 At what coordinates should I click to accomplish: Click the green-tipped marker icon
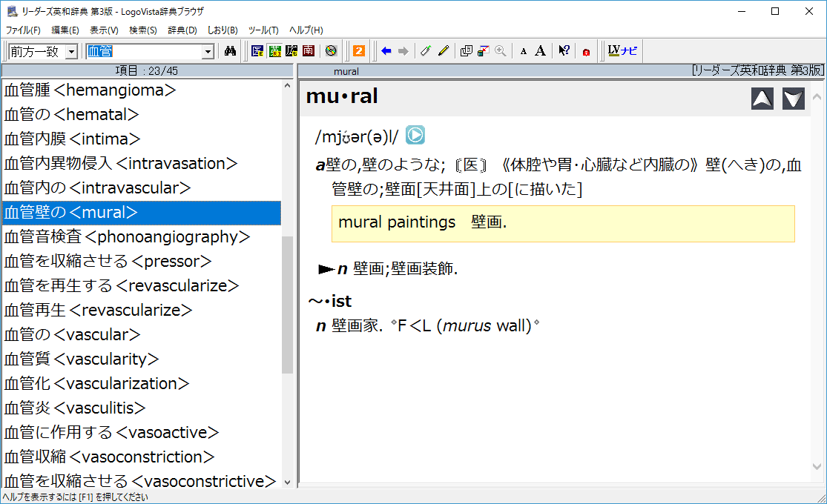(426, 51)
